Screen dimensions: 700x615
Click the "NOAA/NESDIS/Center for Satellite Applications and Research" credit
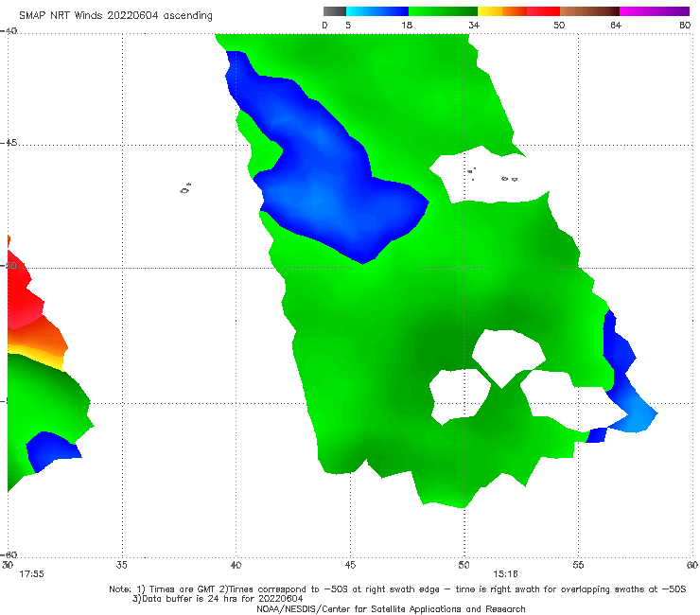click(391, 608)
